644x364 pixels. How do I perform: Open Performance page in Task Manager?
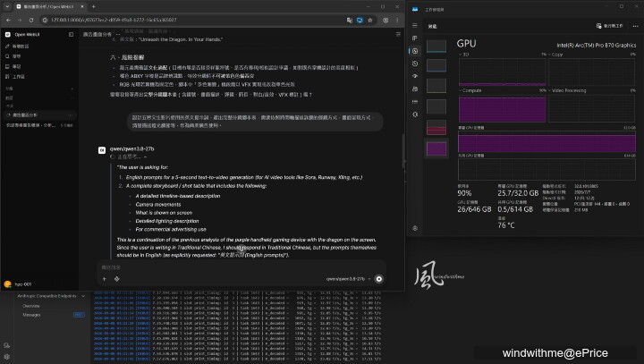415,51
